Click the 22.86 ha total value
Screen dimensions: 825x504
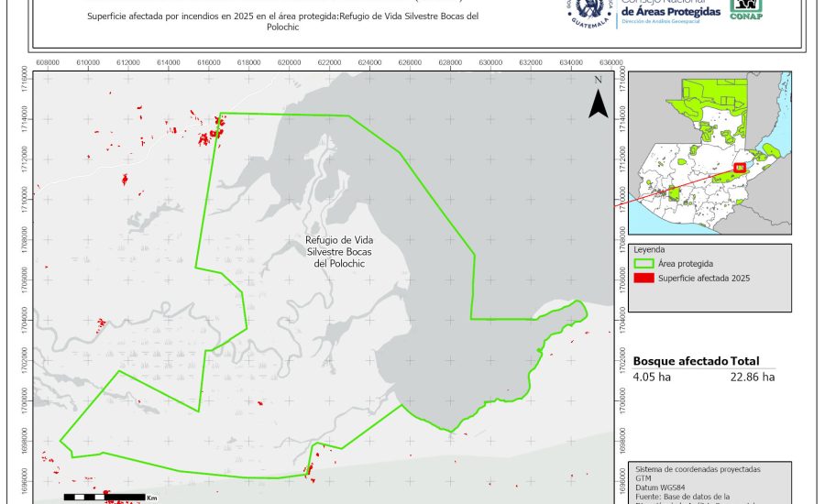(753, 377)
